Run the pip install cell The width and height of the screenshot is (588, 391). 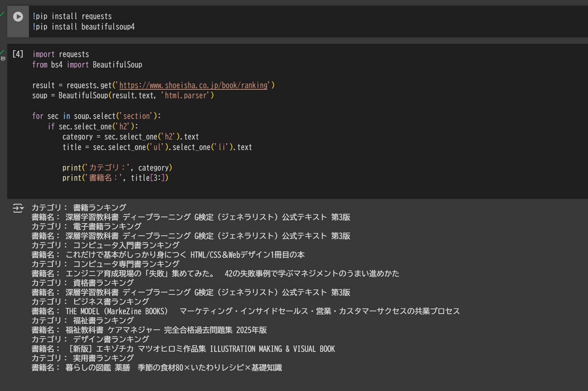point(18,17)
